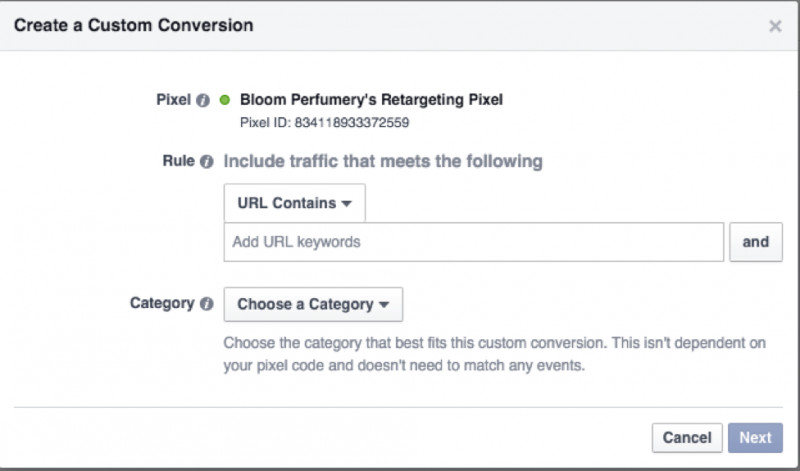Click the dialog title Create a Custom Conversion
This screenshot has height=471, width=800.
pyautogui.click(x=134, y=25)
